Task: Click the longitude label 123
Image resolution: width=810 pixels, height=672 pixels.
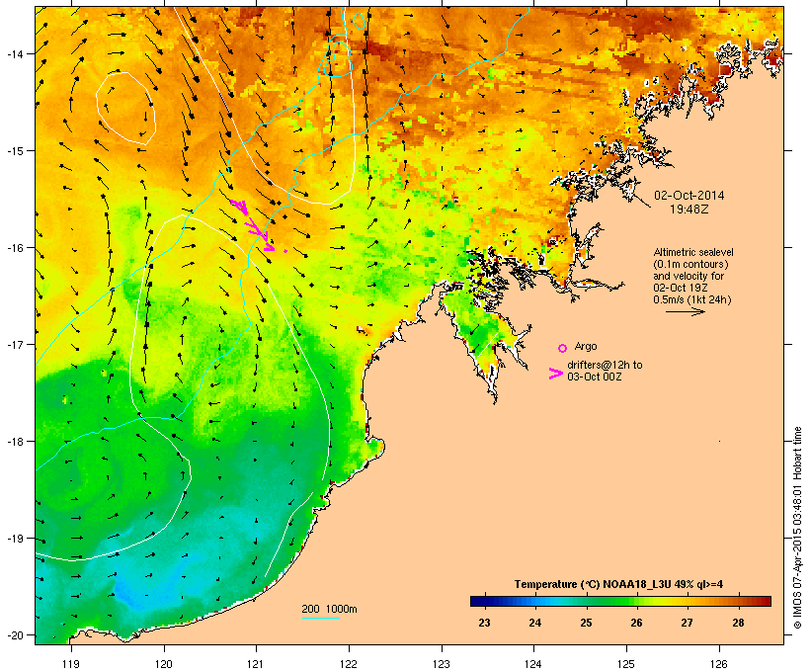Action: click(442, 664)
